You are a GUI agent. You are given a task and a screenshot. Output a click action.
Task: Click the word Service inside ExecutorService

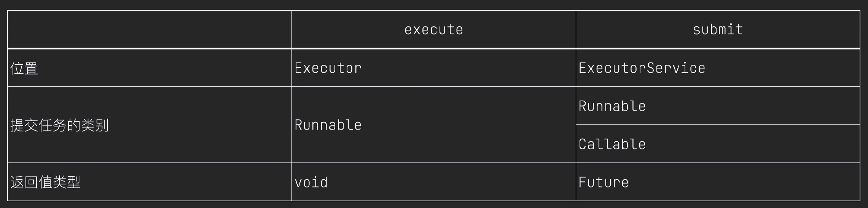tap(676, 68)
